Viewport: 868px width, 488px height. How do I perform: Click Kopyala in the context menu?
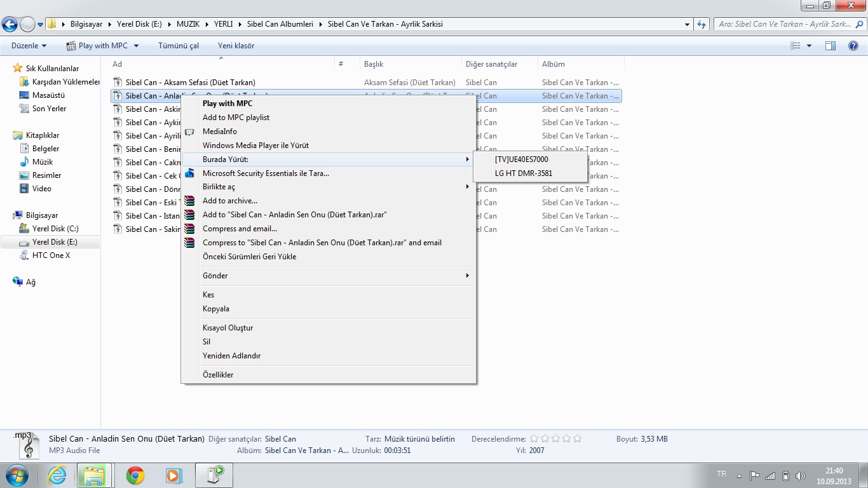click(216, 309)
